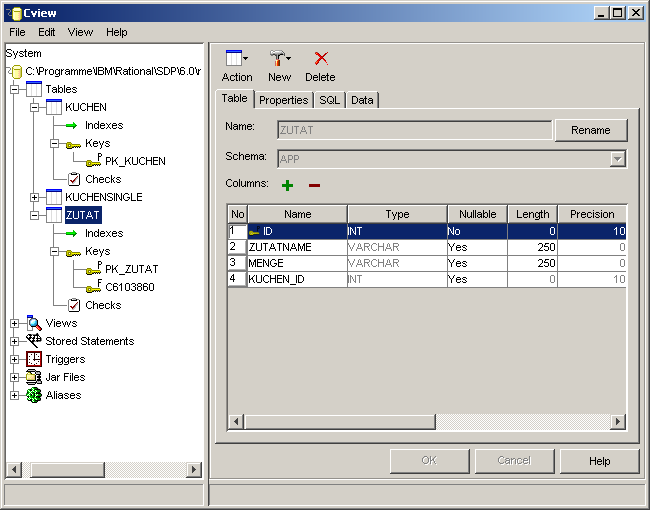Select the MENGE column name cell
The width and height of the screenshot is (650, 510).
(297, 263)
